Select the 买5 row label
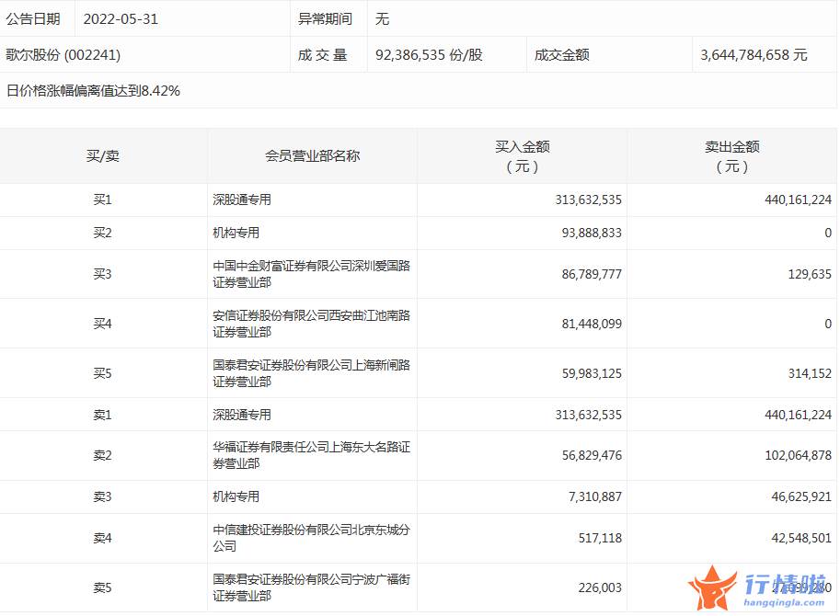840x616 pixels. [x=103, y=373]
